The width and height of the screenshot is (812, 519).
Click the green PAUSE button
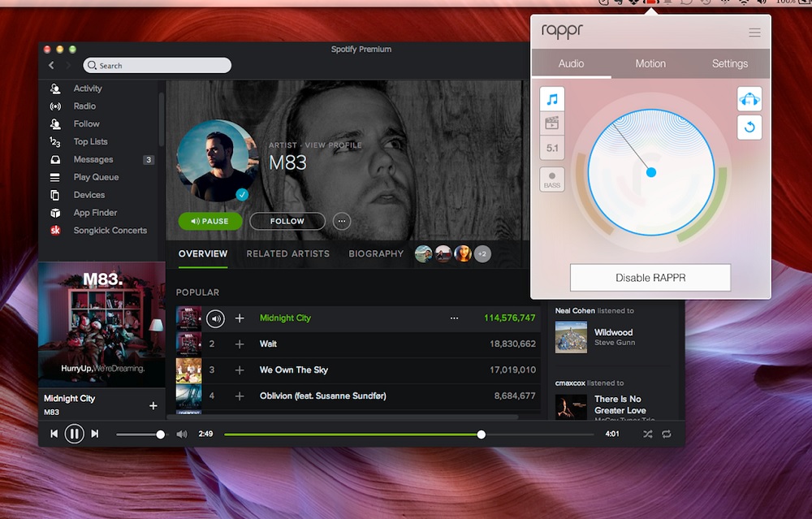point(210,221)
